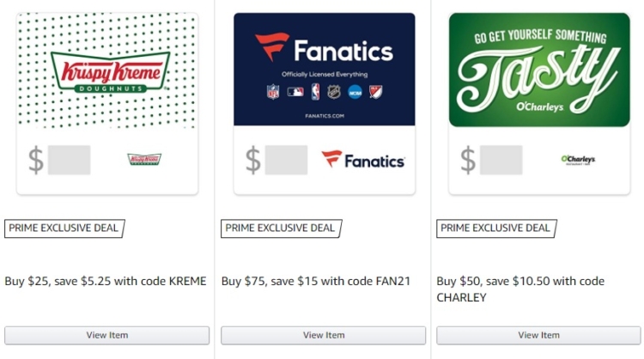View Item for Fanatics gift card
This screenshot has width=644, height=359.
(323, 335)
